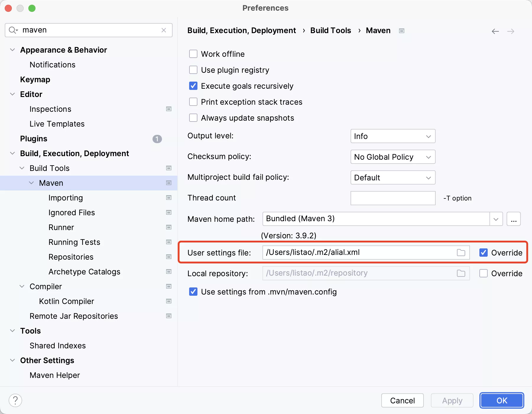Select Keymap in the settings tree
Viewport: 532px width, 414px height.
(x=35, y=80)
